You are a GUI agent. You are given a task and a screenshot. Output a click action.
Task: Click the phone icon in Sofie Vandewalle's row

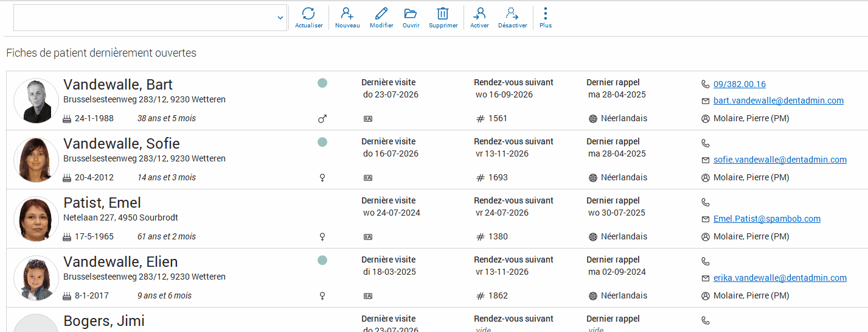(x=706, y=143)
